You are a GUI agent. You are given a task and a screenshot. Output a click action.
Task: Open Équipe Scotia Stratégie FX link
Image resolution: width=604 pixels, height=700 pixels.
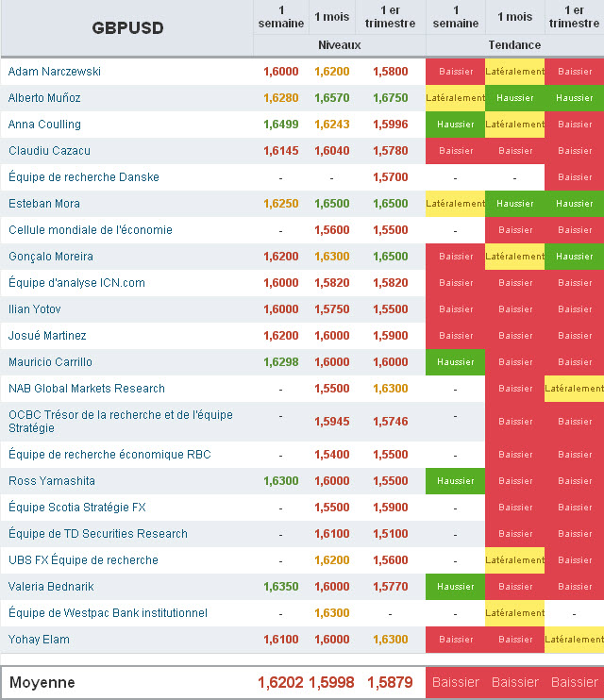pos(77,508)
